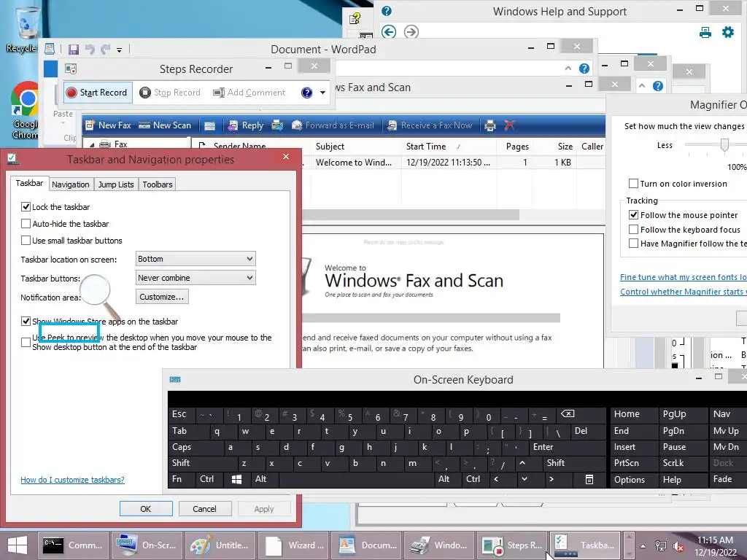The height and width of the screenshot is (560, 747).
Task: Open Steps Recorder help icon
Action: (x=307, y=93)
